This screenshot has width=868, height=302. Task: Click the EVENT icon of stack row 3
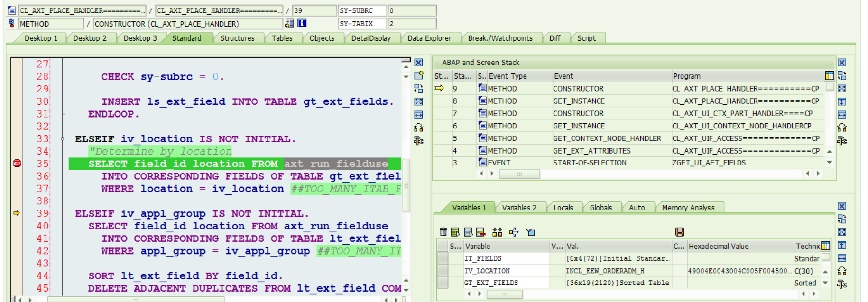pyautogui.click(x=482, y=163)
